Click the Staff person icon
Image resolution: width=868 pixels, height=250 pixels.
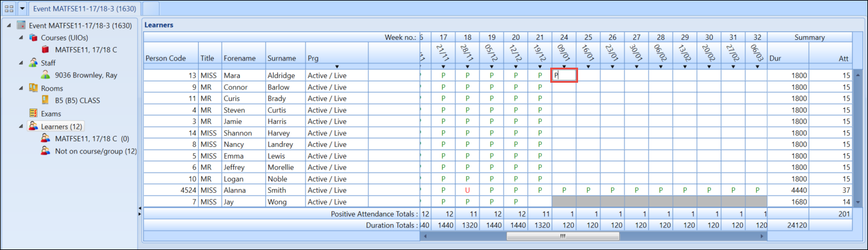(33, 63)
